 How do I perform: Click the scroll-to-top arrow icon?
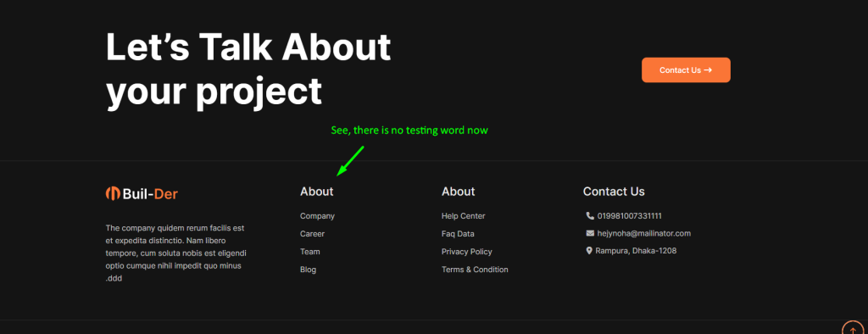point(853,330)
